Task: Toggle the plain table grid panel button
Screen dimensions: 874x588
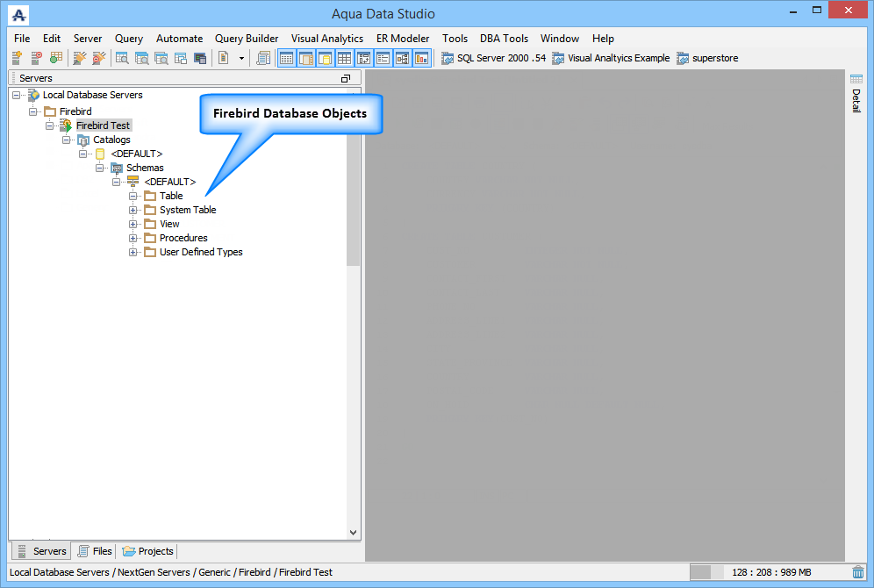Action: pos(345,58)
